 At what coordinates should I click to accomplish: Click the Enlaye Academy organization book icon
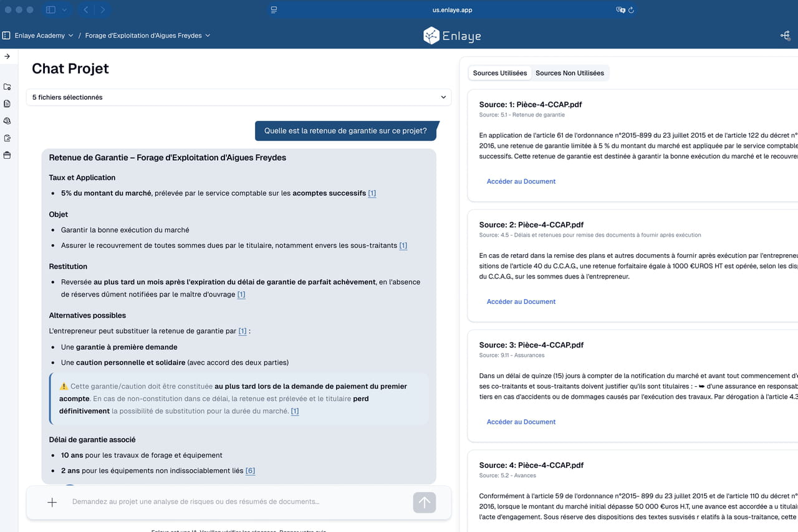(6, 36)
